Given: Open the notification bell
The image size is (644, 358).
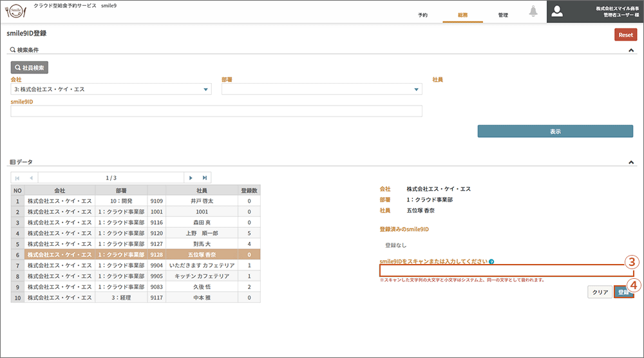Looking at the screenshot, I should (533, 12).
